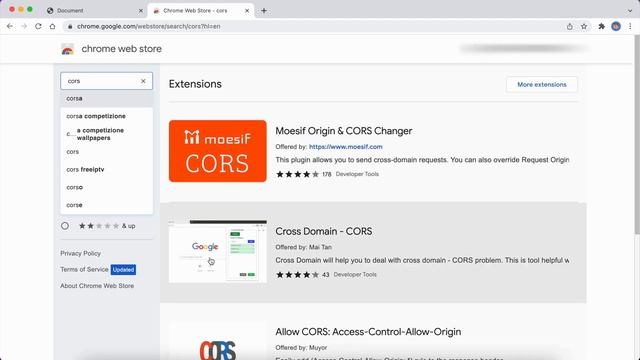
Task: Open the Privacy Policy link
Action: click(x=80, y=253)
